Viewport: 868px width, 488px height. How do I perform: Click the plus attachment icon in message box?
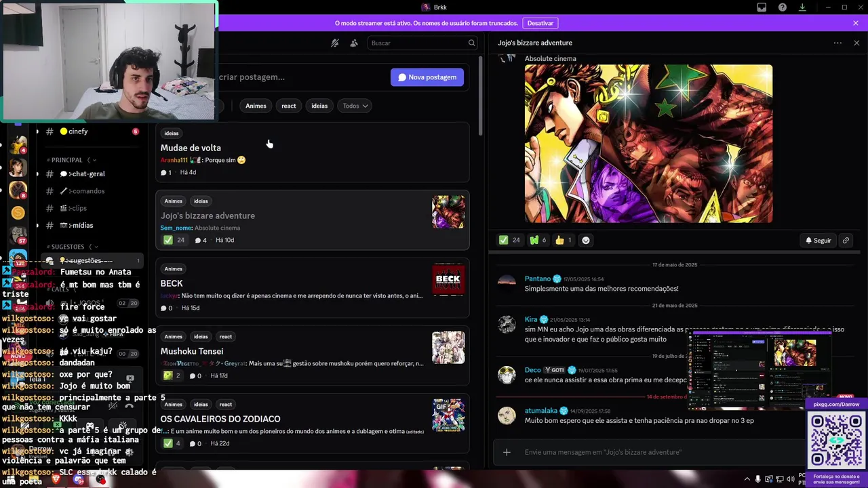click(x=507, y=452)
